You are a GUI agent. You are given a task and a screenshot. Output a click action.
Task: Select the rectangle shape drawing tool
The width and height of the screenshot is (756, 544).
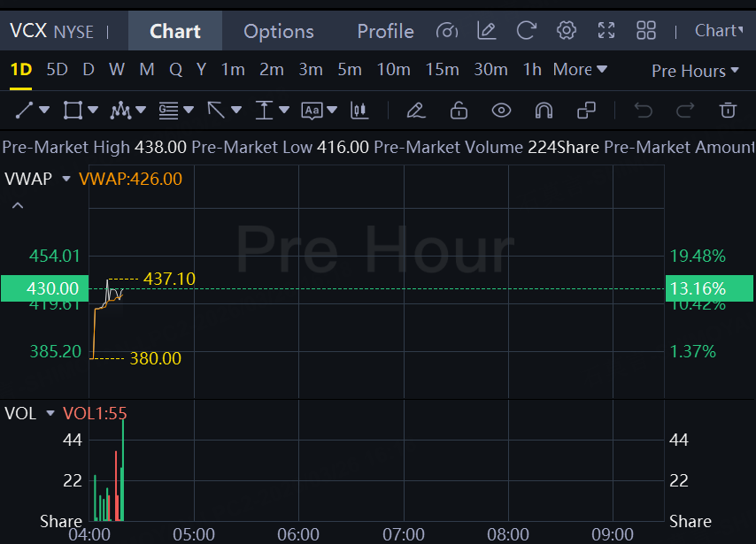[73, 111]
